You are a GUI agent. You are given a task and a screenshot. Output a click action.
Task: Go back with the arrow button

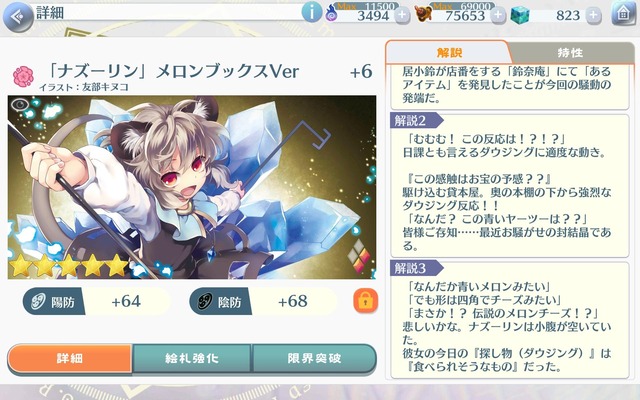pyautogui.click(x=18, y=16)
